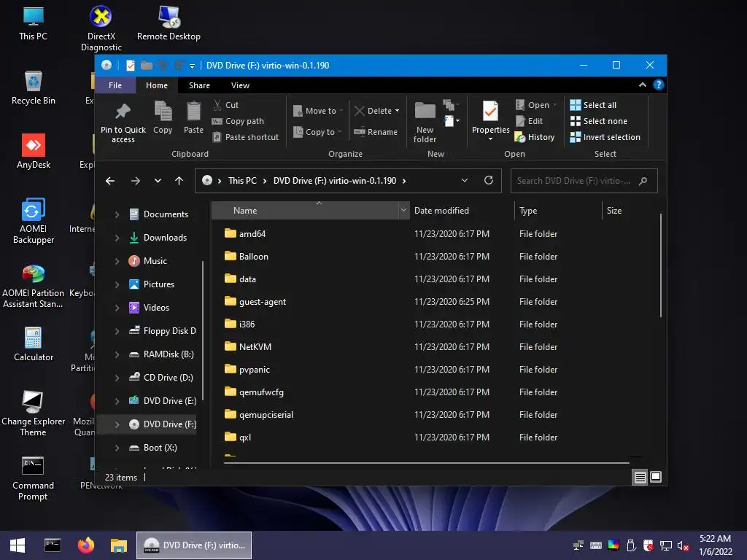Click Copy path in ribbon
747x560 pixels.
pos(239,121)
